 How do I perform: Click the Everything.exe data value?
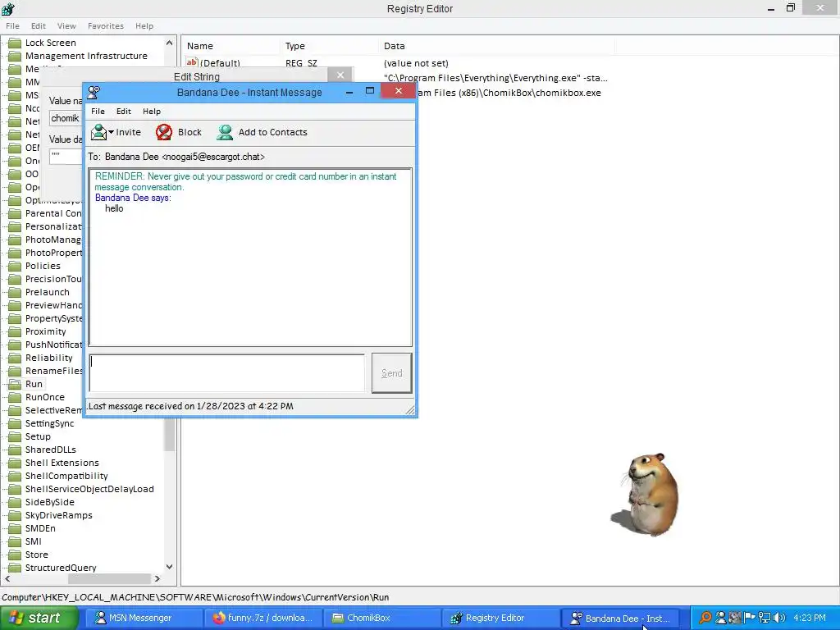(495, 78)
